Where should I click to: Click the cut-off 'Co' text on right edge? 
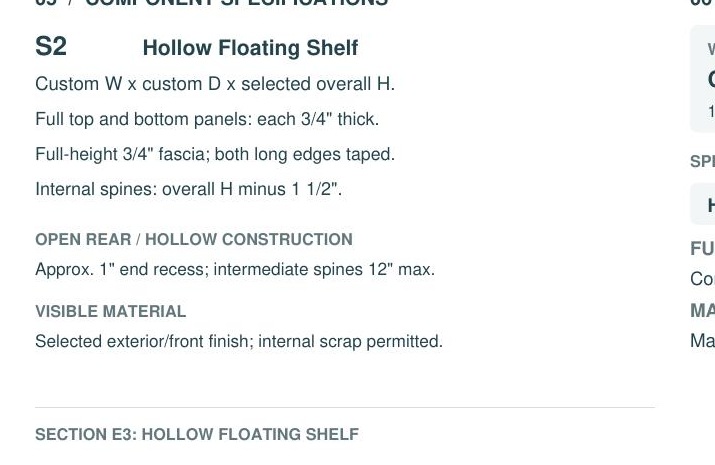(x=702, y=279)
